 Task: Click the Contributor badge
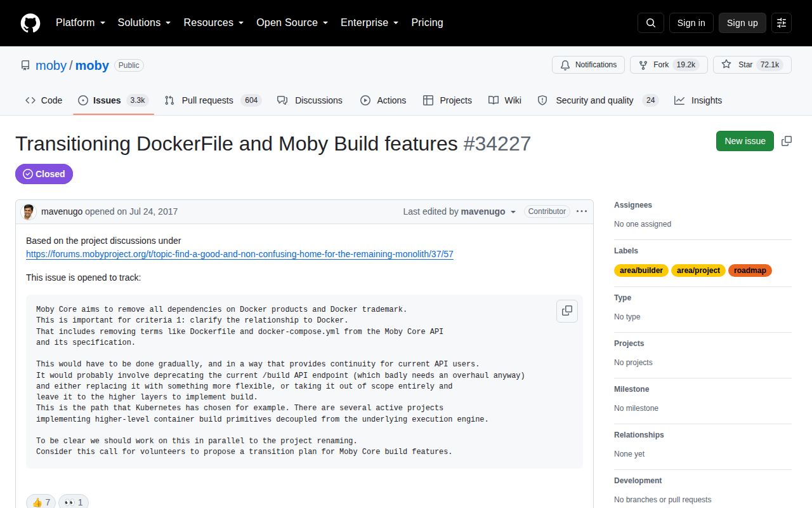tap(547, 211)
